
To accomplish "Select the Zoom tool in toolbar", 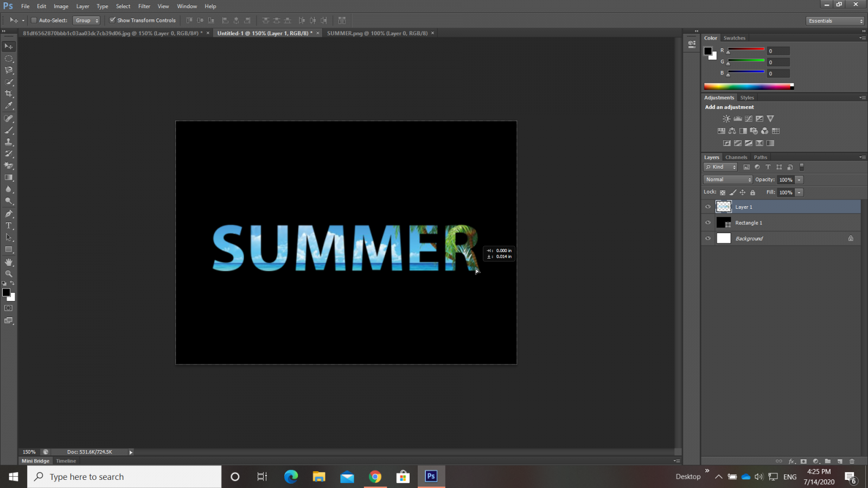I will tap(9, 274).
